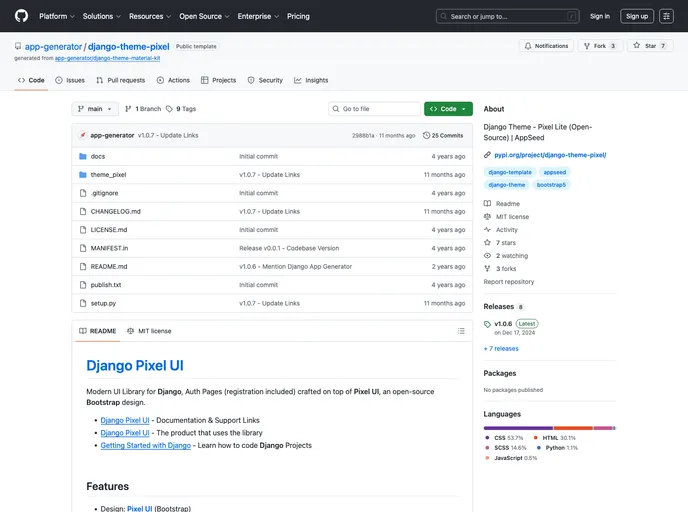Go to the Pricing page
Screen dimensions: 688x512
click(x=298, y=16)
